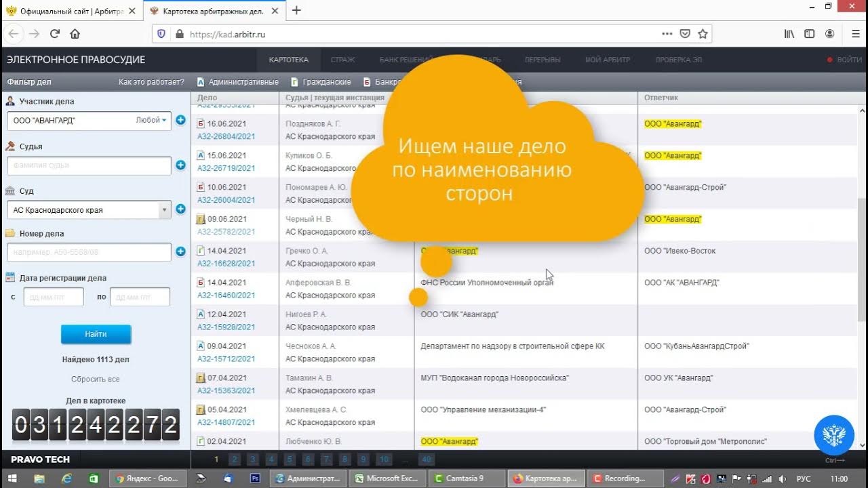The width and height of the screenshot is (868, 488).
Task: Click the round blue eagle emblem button
Action: tap(833, 435)
